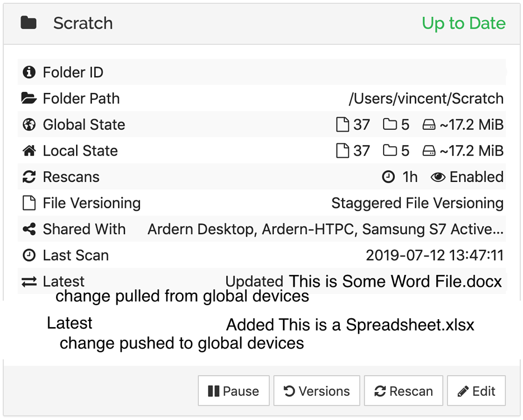This screenshot has width=523, height=420.
Task: Click the Edit folder button
Action: [x=477, y=391]
